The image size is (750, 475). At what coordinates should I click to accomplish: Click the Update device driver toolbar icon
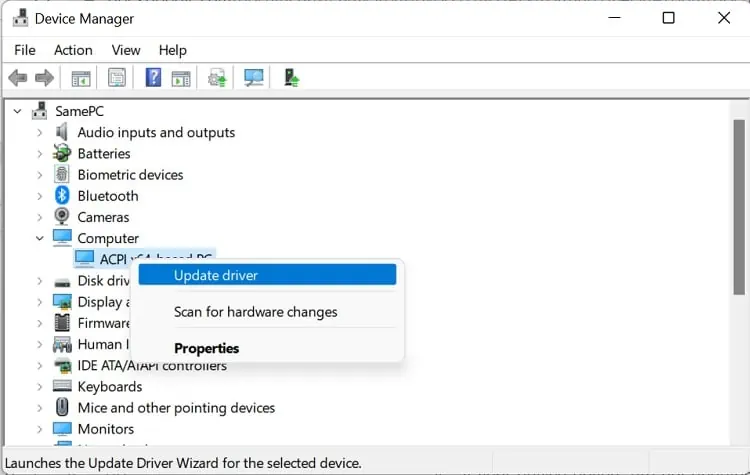(x=217, y=78)
